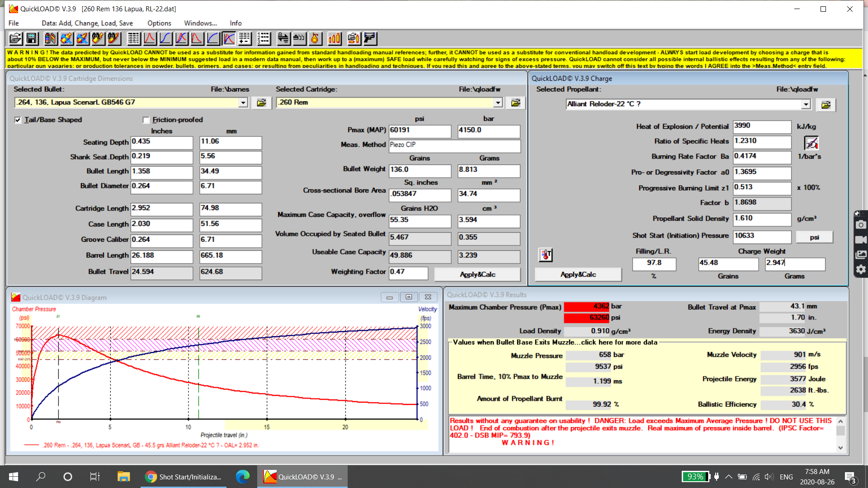
Task: Open the Options menu
Action: coord(159,23)
